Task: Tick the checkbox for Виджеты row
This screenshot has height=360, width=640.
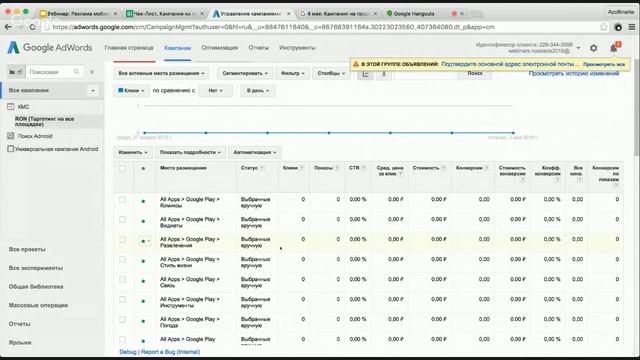Action: 122,220
